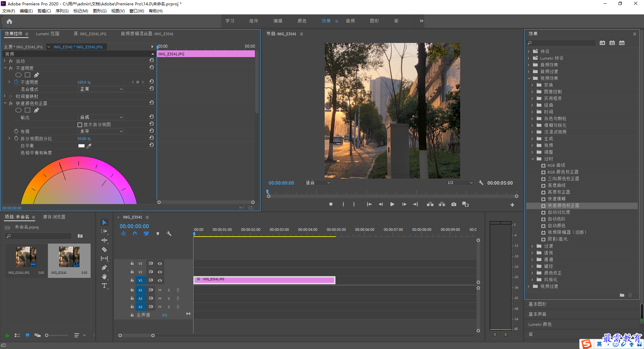This screenshot has width=644, height=349.
Task: Enable Show Split View checkbox
Action: point(80,125)
